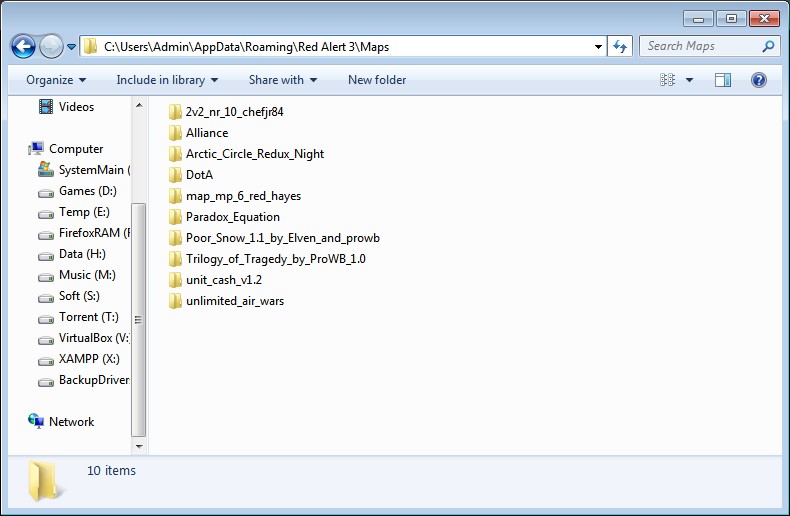Select the Alliance folder name
This screenshot has width=790, height=516.
click(207, 133)
